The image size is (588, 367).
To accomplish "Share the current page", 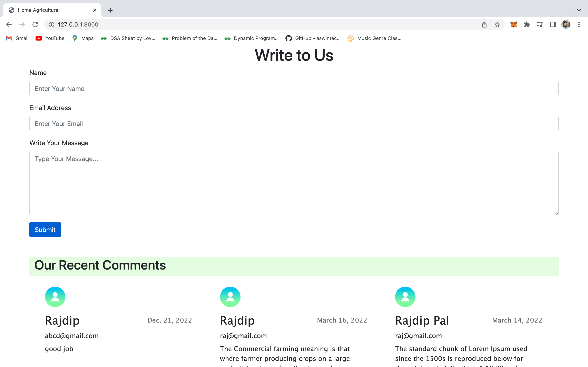I will 484,24.
